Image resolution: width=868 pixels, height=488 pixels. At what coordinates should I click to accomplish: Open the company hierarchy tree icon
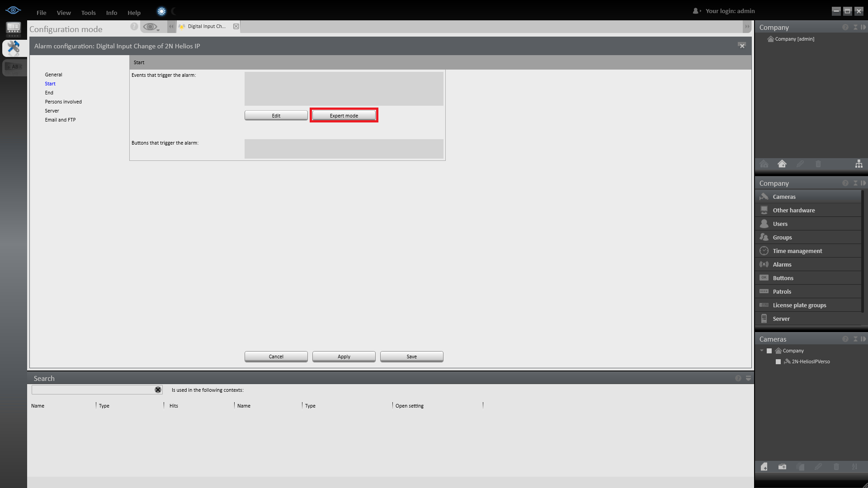pyautogui.click(x=859, y=164)
